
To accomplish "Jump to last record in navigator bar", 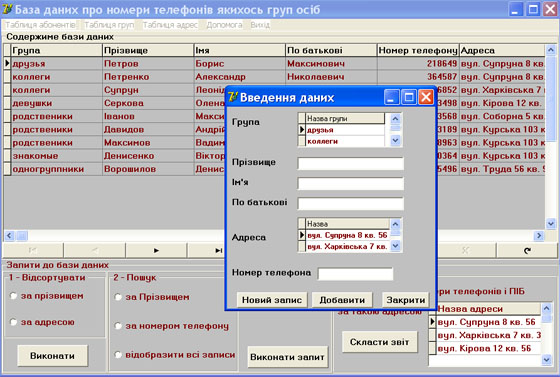I will click(218, 250).
